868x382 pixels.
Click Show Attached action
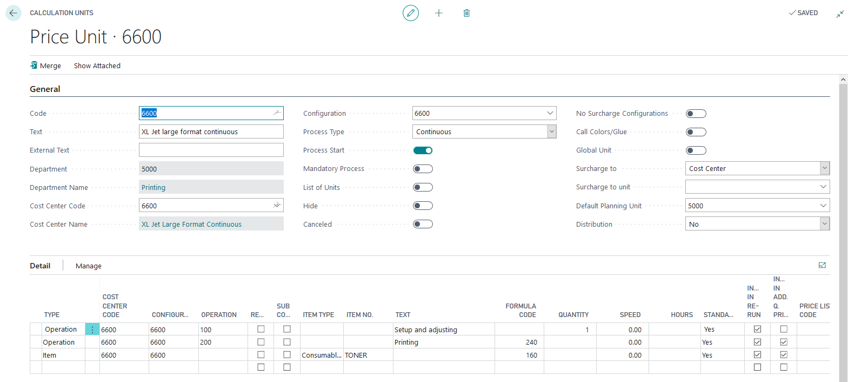tap(97, 65)
